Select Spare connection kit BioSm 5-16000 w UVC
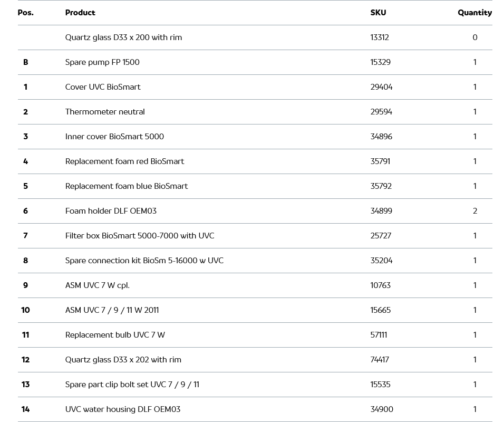The image size is (504, 422). (x=144, y=261)
